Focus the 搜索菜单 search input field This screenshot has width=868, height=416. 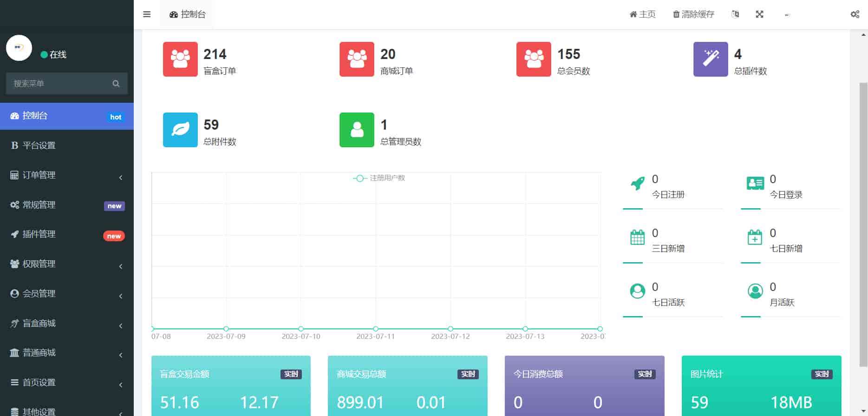pyautogui.click(x=58, y=84)
